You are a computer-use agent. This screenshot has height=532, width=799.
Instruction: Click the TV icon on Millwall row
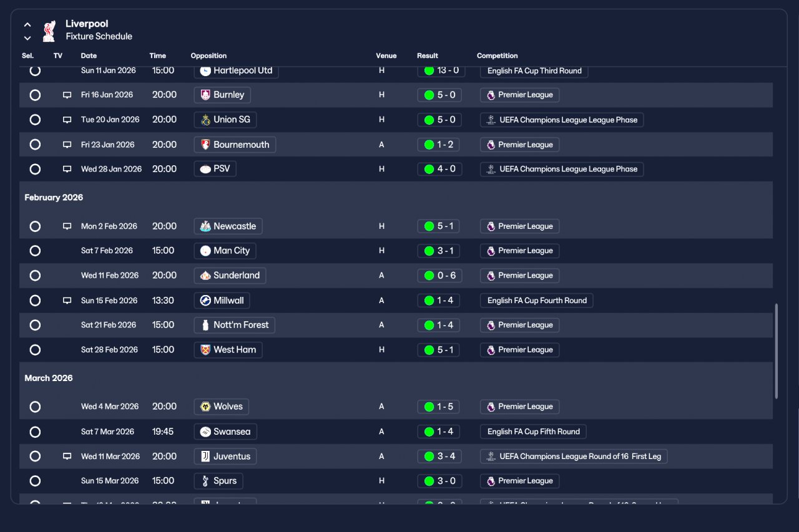point(67,301)
